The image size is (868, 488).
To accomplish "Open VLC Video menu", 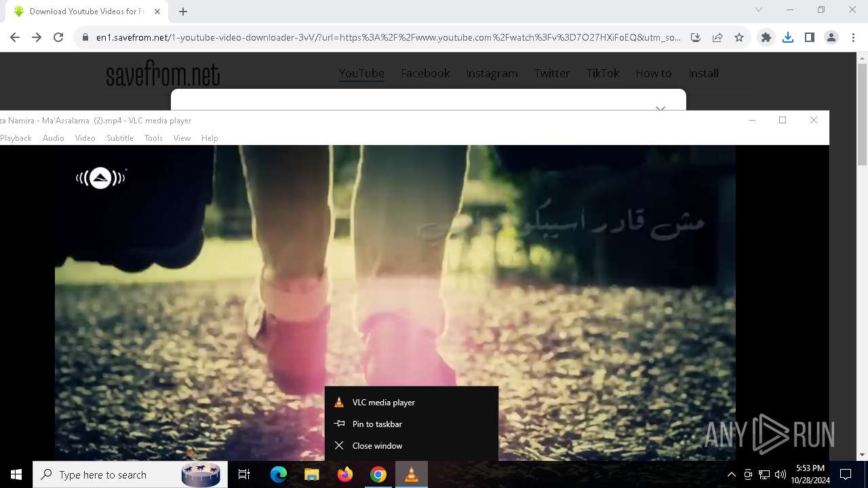I will click(85, 138).
